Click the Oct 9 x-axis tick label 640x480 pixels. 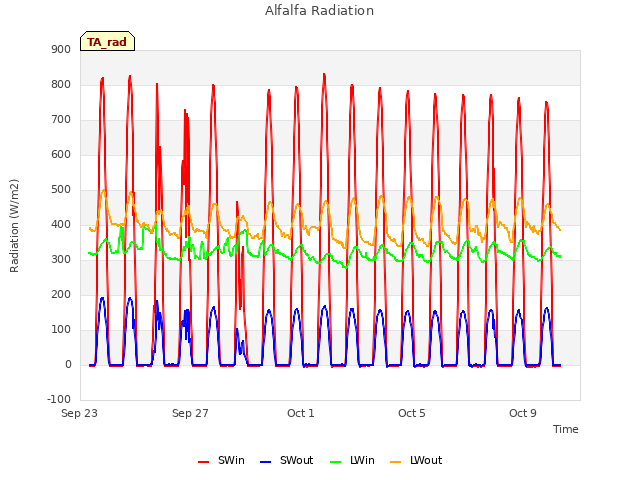[x=523, y=413]
